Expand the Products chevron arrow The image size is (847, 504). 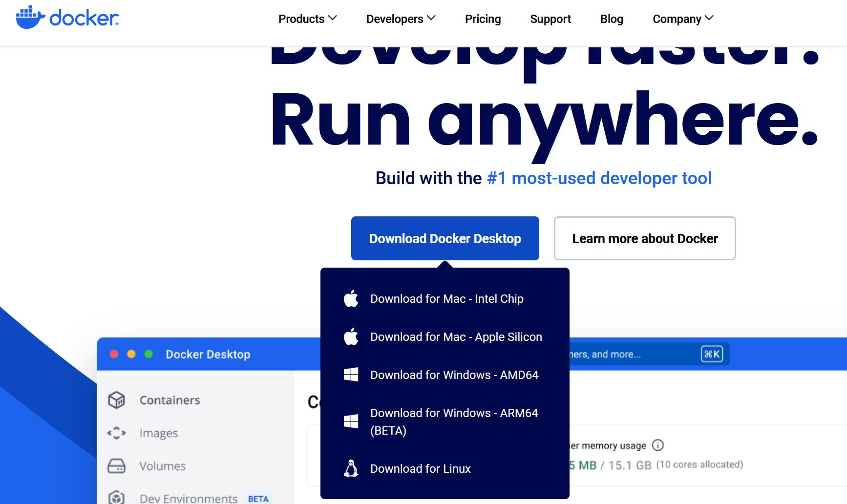pos(333,19)
